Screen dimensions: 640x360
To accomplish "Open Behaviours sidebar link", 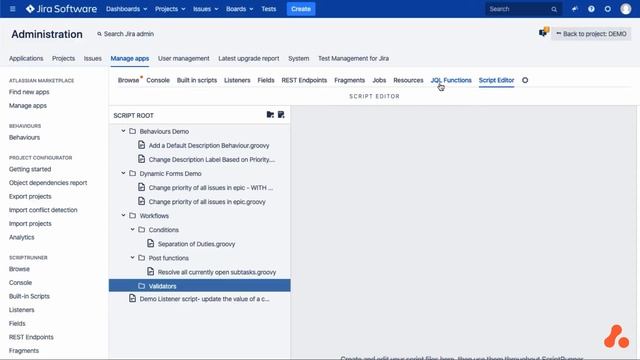I will point(24,137).
